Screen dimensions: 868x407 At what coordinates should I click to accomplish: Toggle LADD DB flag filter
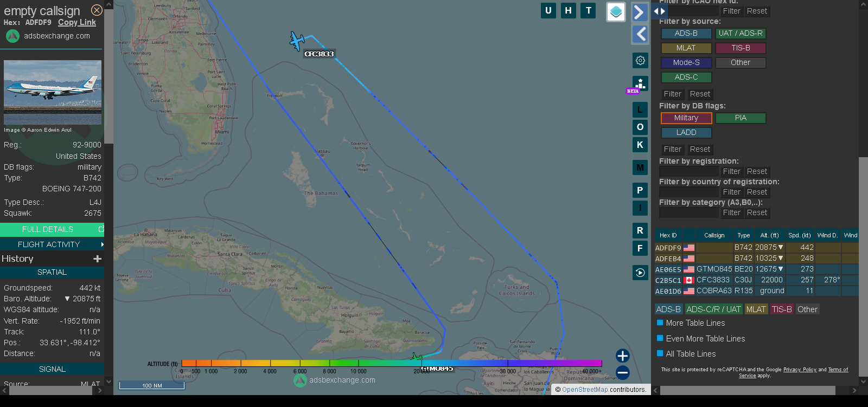click(x=686, y=133)
